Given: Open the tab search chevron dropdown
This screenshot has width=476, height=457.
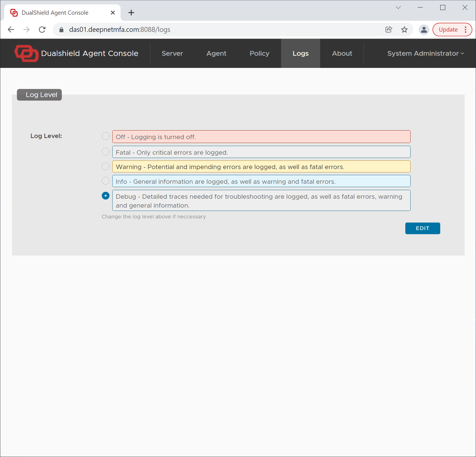Looking at the screenshot, I should (398, 7).
